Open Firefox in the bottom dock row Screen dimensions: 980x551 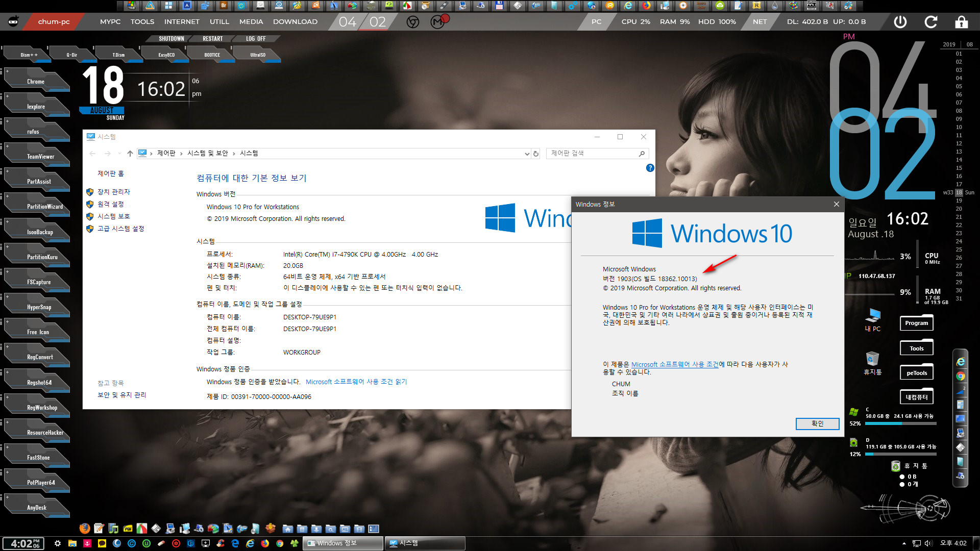85,529
